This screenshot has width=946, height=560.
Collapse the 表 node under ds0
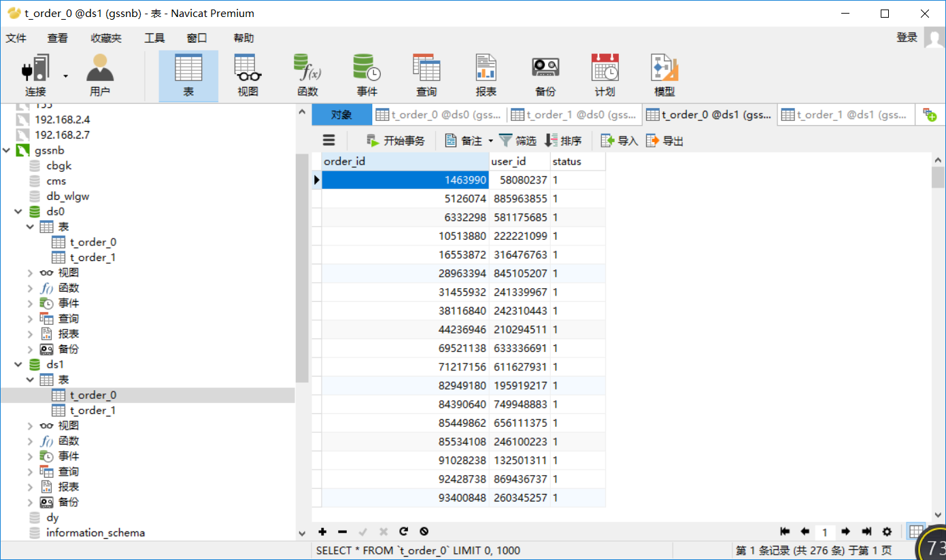tap(30, 226)
